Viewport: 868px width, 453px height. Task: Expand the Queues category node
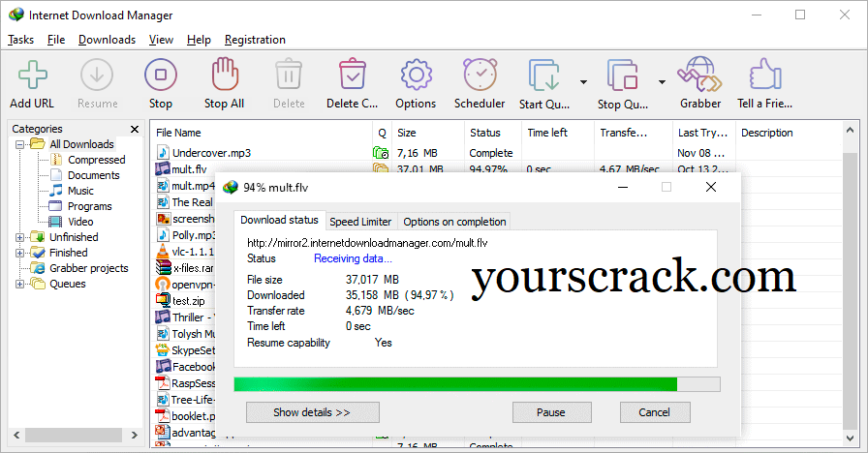pyautogui.click(x=20, y=284)
